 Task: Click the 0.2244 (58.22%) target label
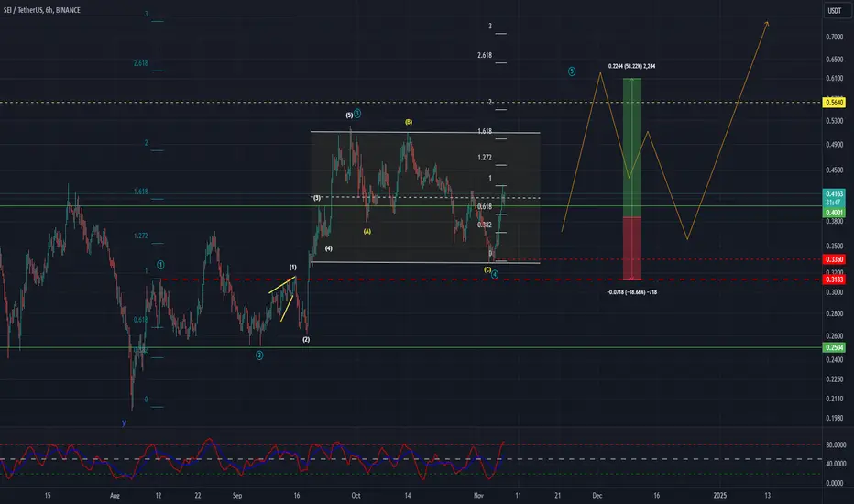(x=631, y=67)
